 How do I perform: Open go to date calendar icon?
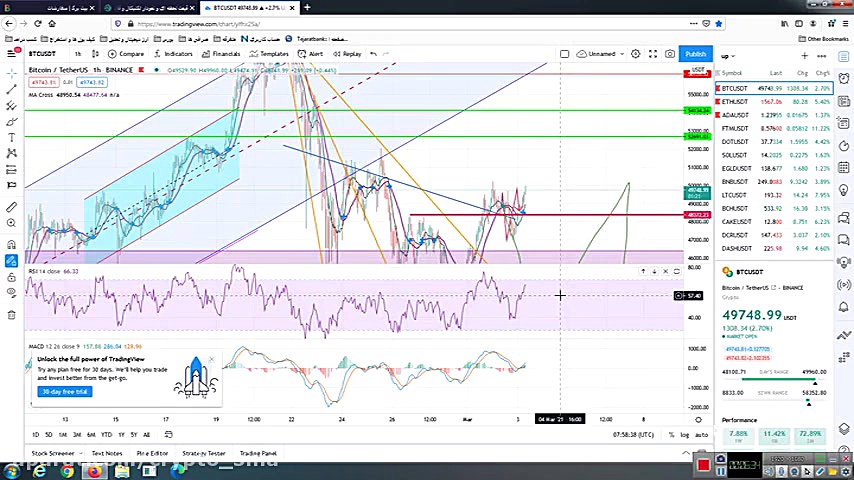click(x=168, y=435)
